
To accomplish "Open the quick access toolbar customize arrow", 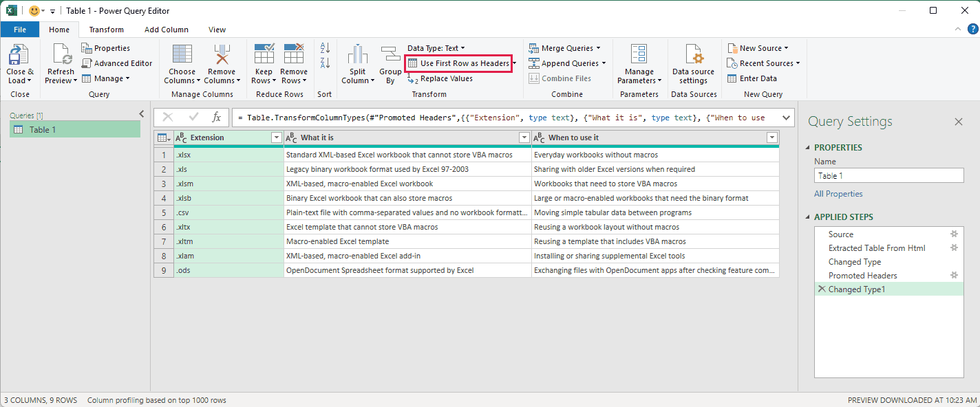I will [x=52, y=12].
